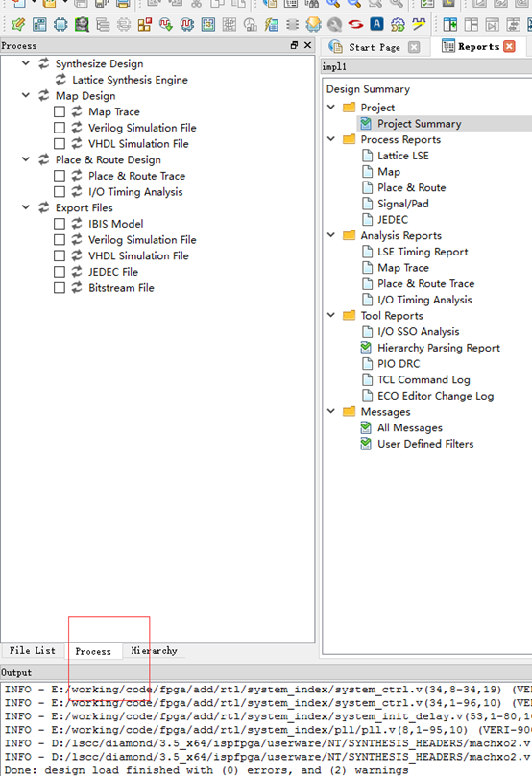Launch Reveal Inserter waveform icon with green arrow
This screenshot has height=776, width=532.
(x=166, y=24)
